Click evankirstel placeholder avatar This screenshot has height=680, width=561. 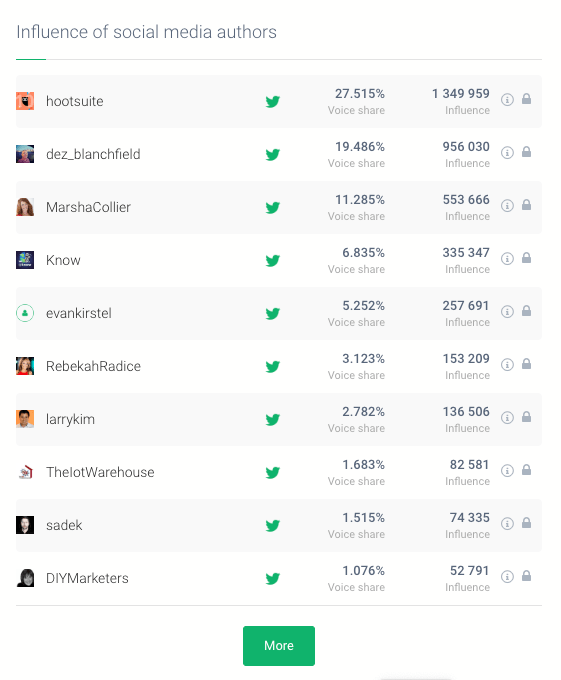(x=25, y=313)
